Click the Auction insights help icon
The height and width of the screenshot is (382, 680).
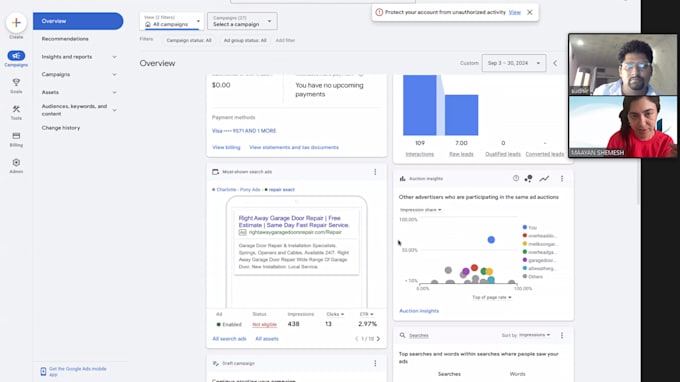pyautogui.click(x=516, y=178)
